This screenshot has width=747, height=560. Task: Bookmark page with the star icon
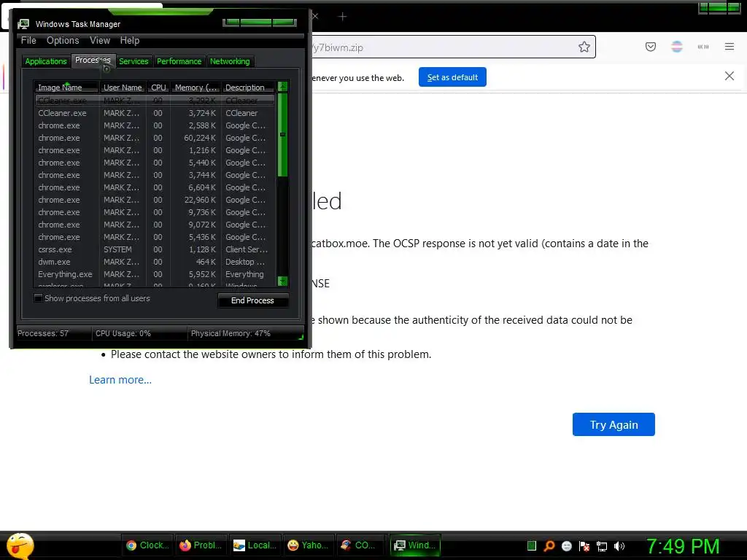pos(584,47)
